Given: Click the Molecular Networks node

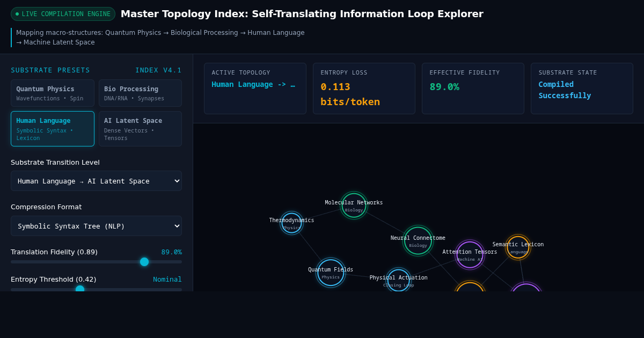Looking at the screenshot, I should (x=354, y=205).
